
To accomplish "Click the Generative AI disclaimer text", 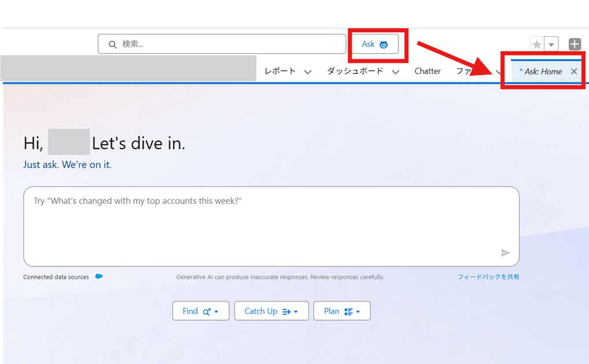I will pyautogui.click(x=280, y=277).
